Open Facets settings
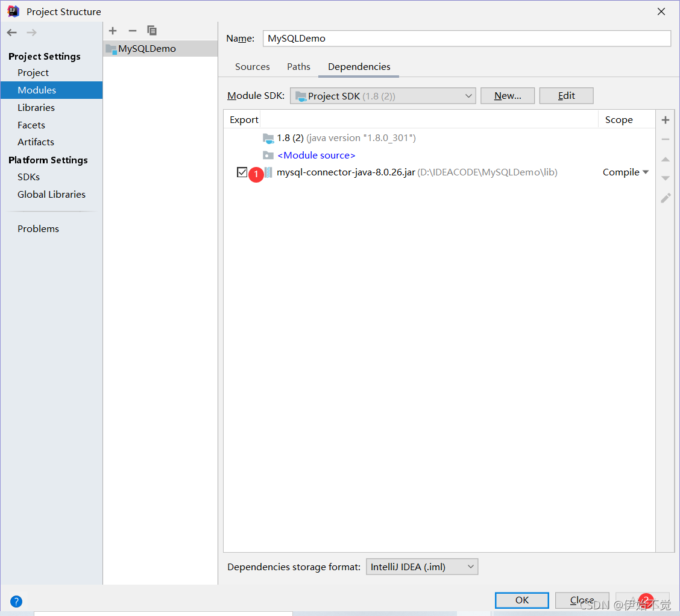Screen dimensions: 680x616 (31, 125)
